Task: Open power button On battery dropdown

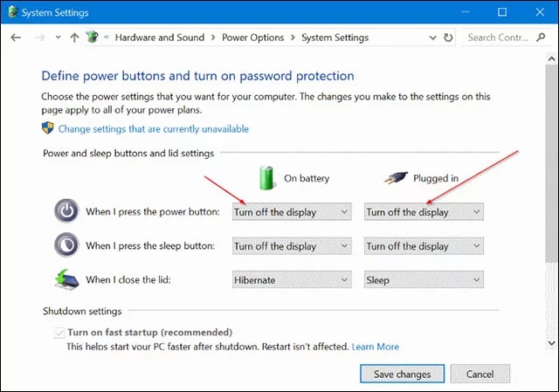Action: pos(291,212)
